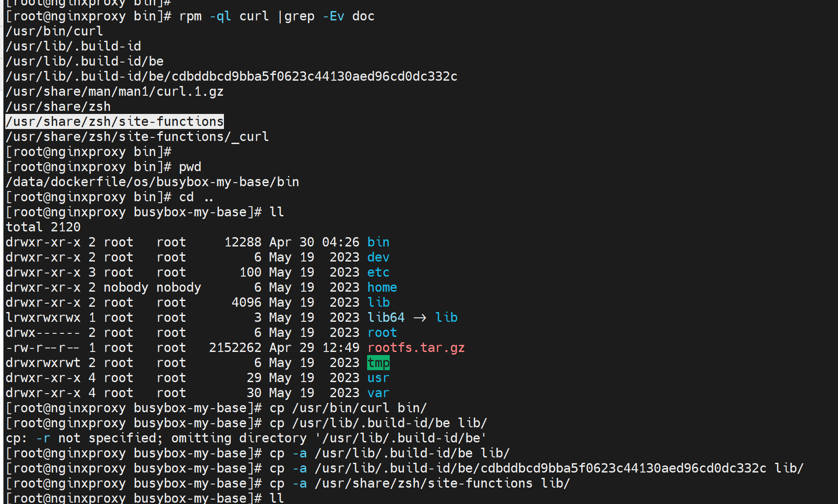
Task: Click the home directory entry owned by nobody
Action: coord(382,287)
